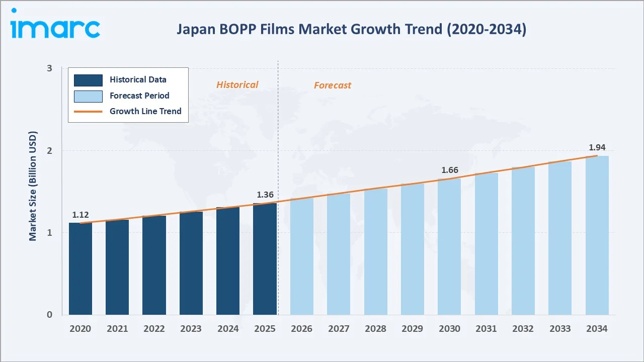
Task: Click the 'Growth Line Trend' legend label
Action: click(145, 111)
